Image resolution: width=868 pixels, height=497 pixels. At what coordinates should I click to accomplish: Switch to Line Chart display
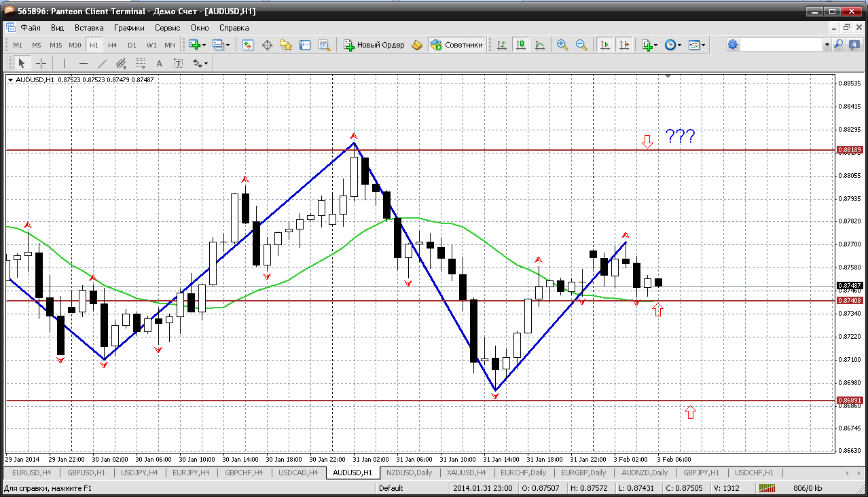click(x=540, y=45)
